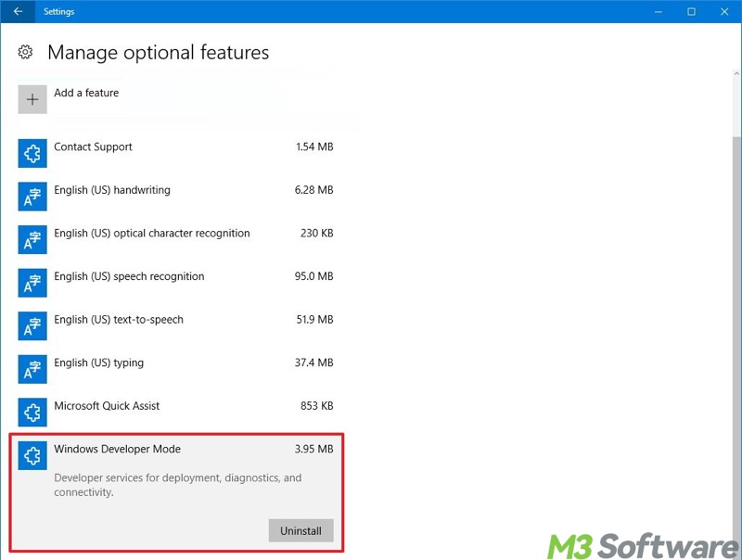742x560 pixels.
Task: Uninstall Windows Developer Mode
Action: 301,530
